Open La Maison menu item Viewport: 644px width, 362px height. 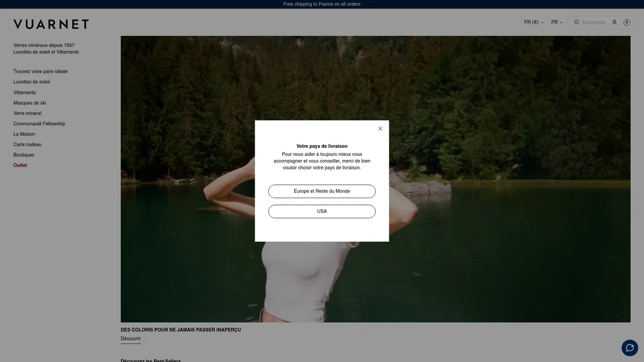(x=24, y=134)
